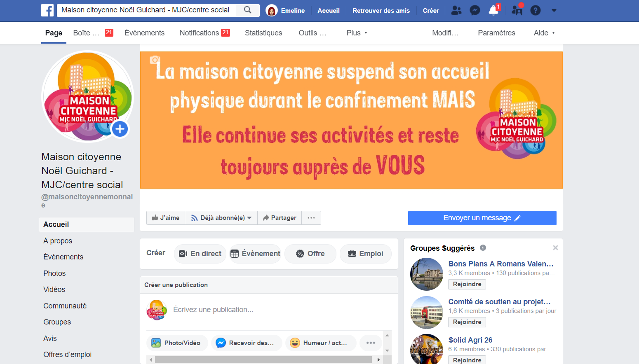Click Envoyer un message button
This screenshot has width=639, height=364.
coord(482,218)
